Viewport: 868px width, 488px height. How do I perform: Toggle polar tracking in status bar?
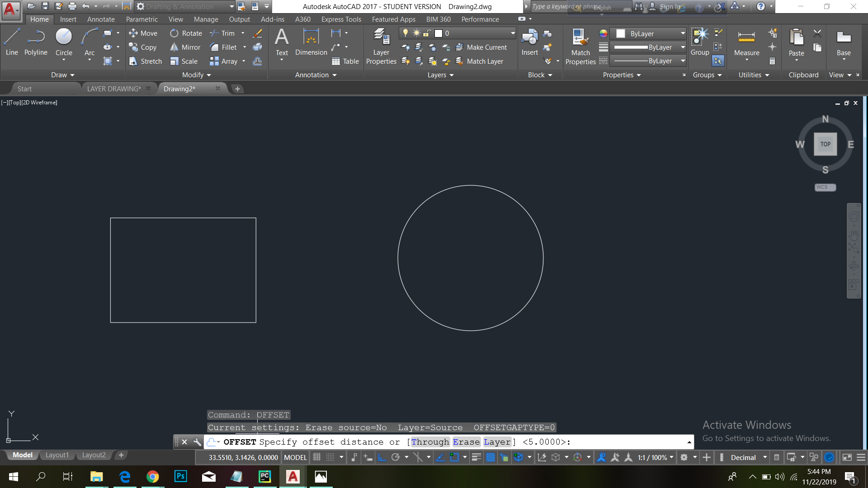click(x=396, y=457)
